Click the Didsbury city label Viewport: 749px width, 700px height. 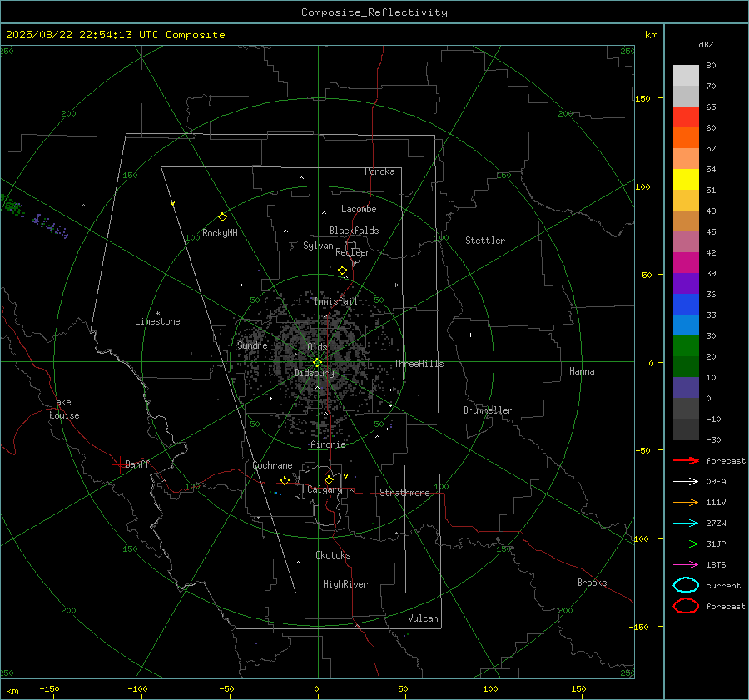[x=314, y=373]
